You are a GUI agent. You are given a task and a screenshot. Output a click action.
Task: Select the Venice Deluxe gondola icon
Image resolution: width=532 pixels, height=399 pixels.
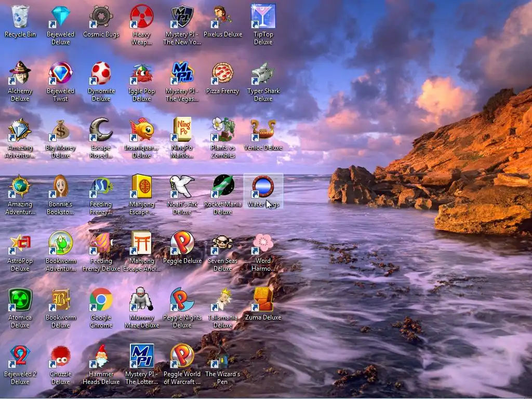[263, 129]
